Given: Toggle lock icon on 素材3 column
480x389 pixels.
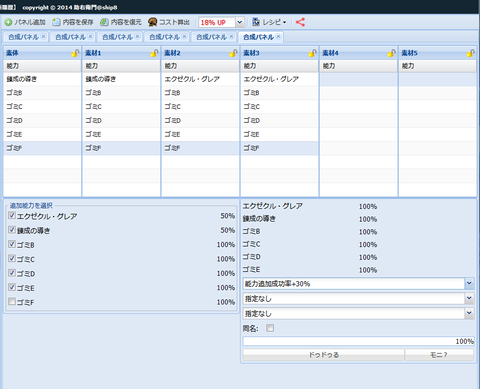Looking at the screenshot, I should point(312,53).
